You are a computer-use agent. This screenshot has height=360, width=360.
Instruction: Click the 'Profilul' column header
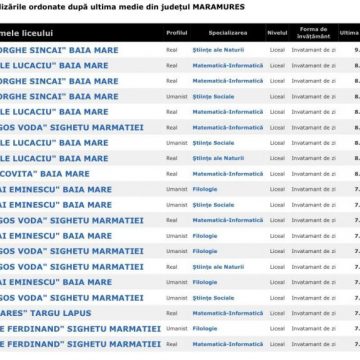pyautogui.click(x=177, y=33)
